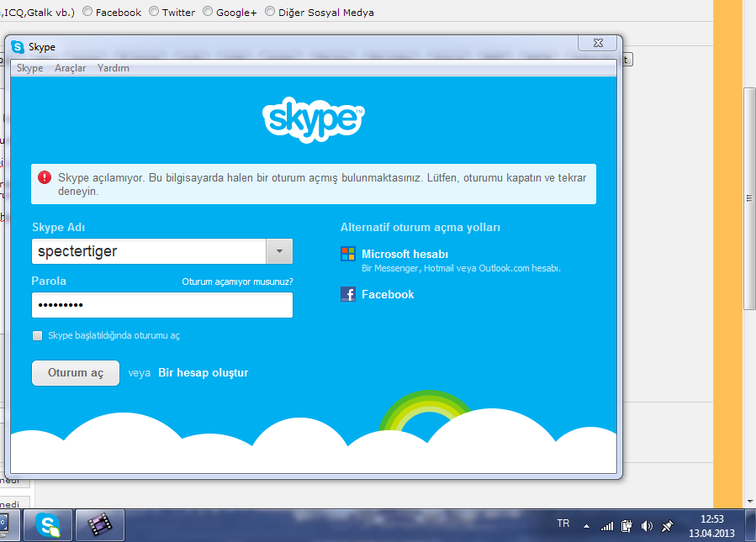Enable 'Skype başlatıldığında oturumu aç' checkbox
Viewport: 756px width, 542px height.
[38, 336]
